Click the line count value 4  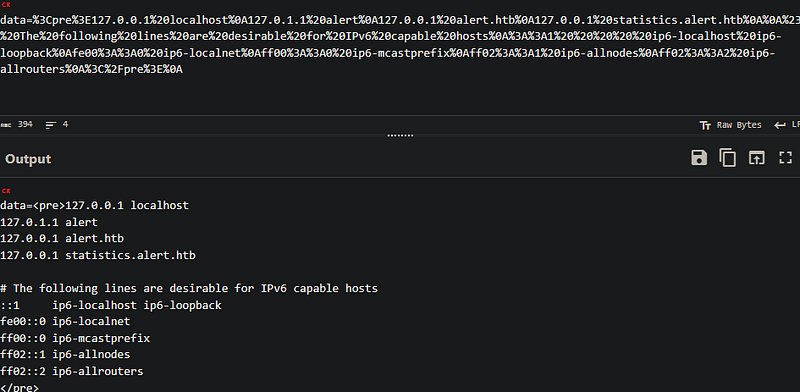click(x=65, y=125)
